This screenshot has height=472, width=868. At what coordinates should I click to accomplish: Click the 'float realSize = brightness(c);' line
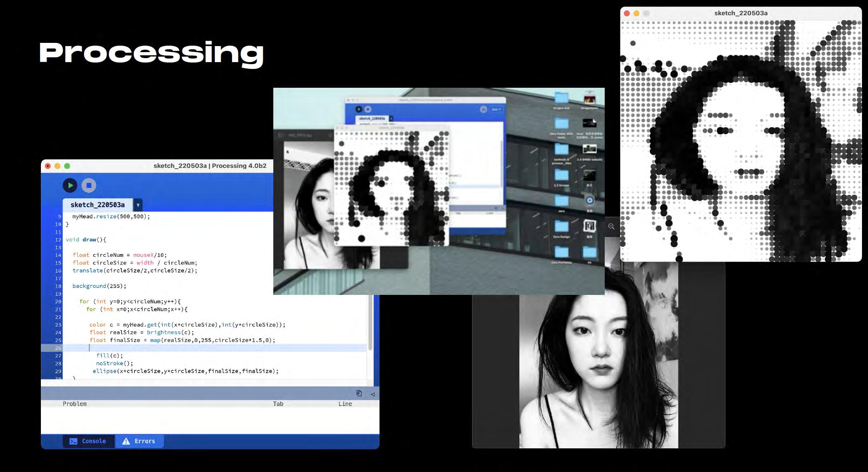(x=142, y=332)
